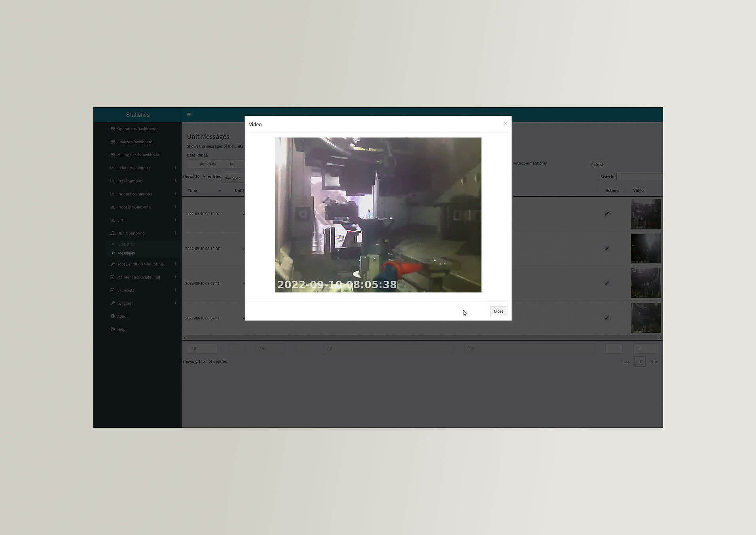Click the Process Monitoring chart icon
The image size is (756, 535).
point(113,207)
